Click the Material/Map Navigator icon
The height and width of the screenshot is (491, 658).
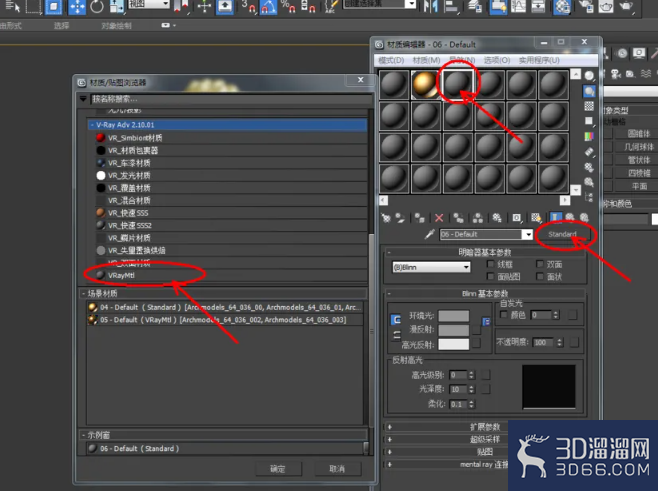(x=589, y=197)
